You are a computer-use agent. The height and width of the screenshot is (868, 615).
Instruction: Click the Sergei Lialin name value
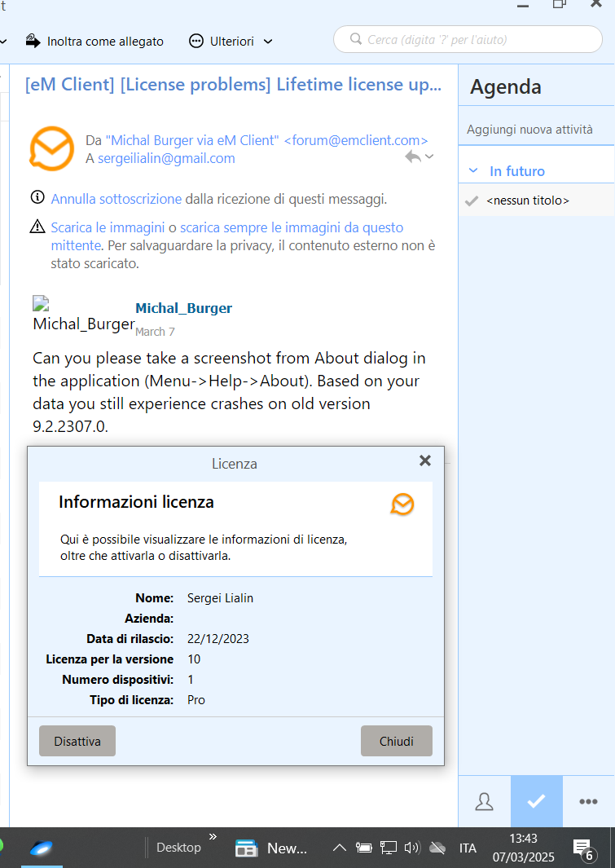pos(220,598)
